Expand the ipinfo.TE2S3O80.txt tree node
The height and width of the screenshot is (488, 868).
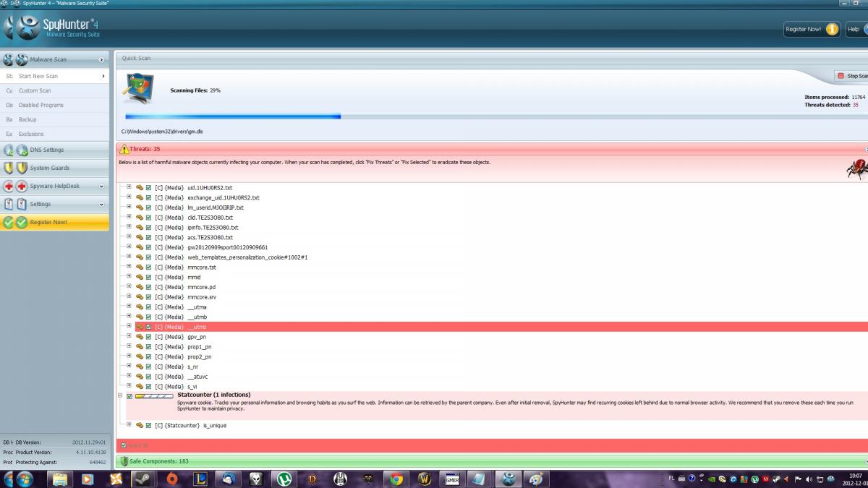click(x=129, y=227)
